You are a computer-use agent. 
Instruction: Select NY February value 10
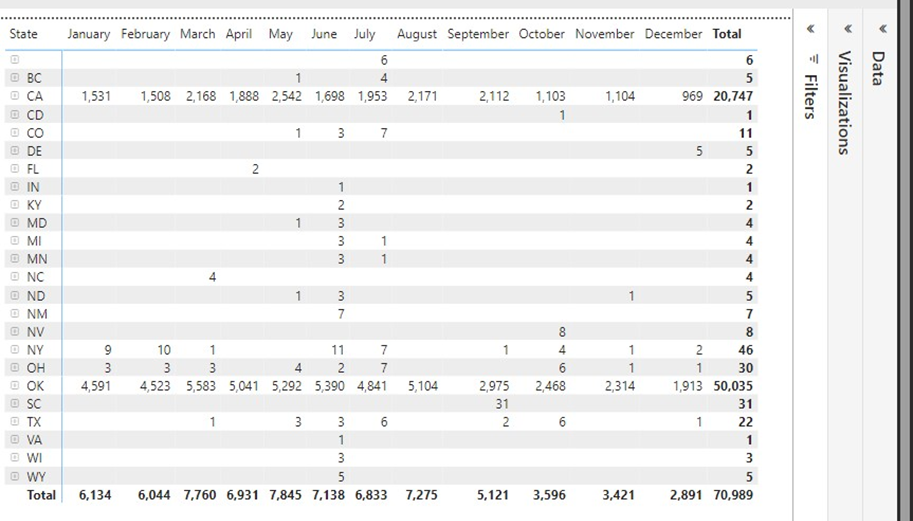coord(164,350)
